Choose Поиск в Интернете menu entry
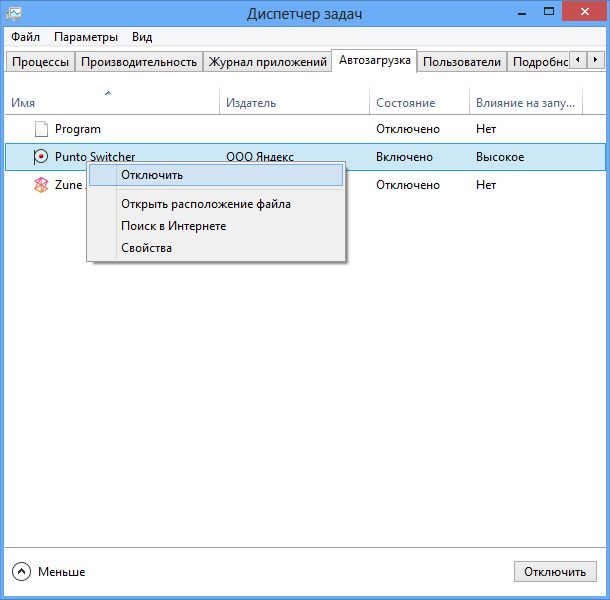 click(173, 226)
